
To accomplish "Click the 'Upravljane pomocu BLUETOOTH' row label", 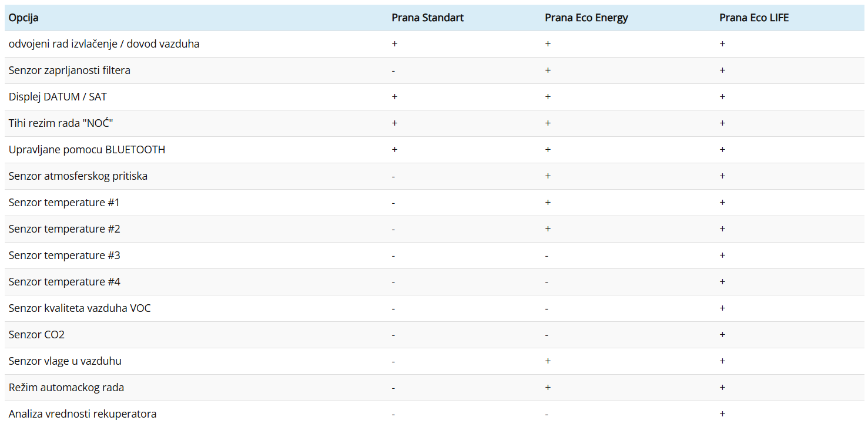I will coord(87,150).
